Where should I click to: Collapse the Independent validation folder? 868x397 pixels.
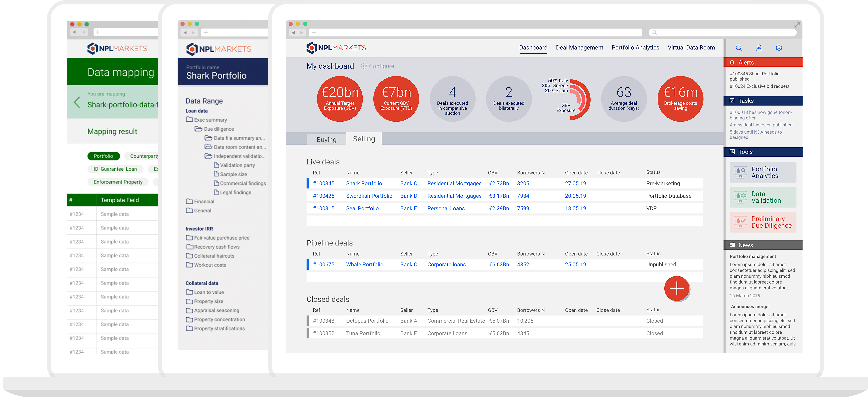click(x=208, y=156)
